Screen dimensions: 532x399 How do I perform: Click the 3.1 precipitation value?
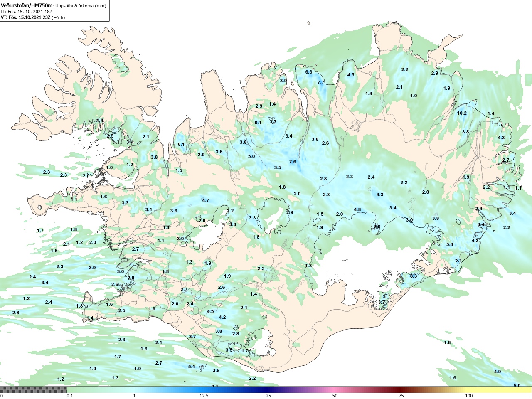(149, 209)
